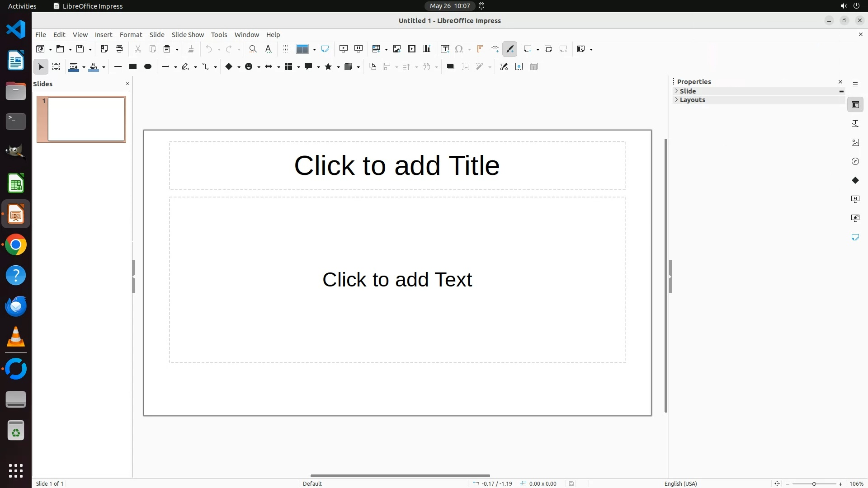
Task: Select the Ellipse drawing tool
Action: point(148,66)
